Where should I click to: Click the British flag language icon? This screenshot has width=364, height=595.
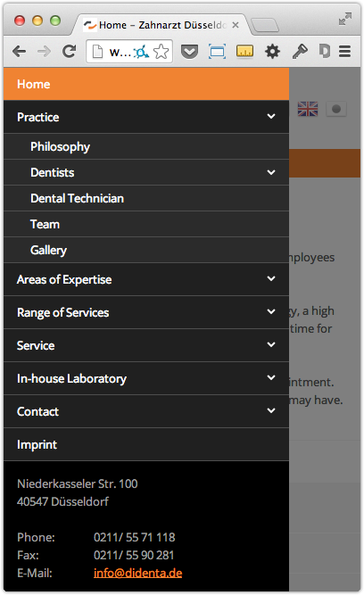point(308,109)
